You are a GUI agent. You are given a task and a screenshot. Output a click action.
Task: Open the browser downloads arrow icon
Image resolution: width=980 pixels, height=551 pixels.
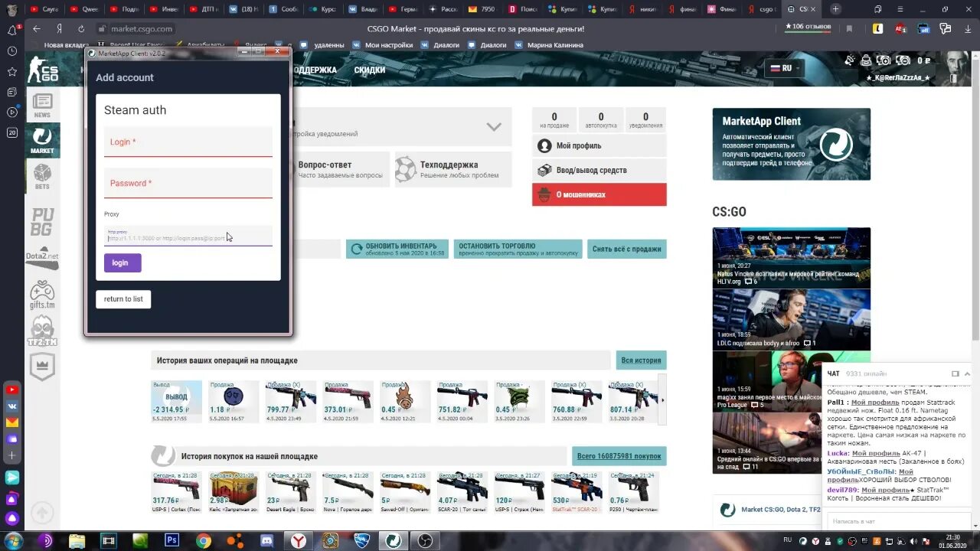(x=967, y=29)
